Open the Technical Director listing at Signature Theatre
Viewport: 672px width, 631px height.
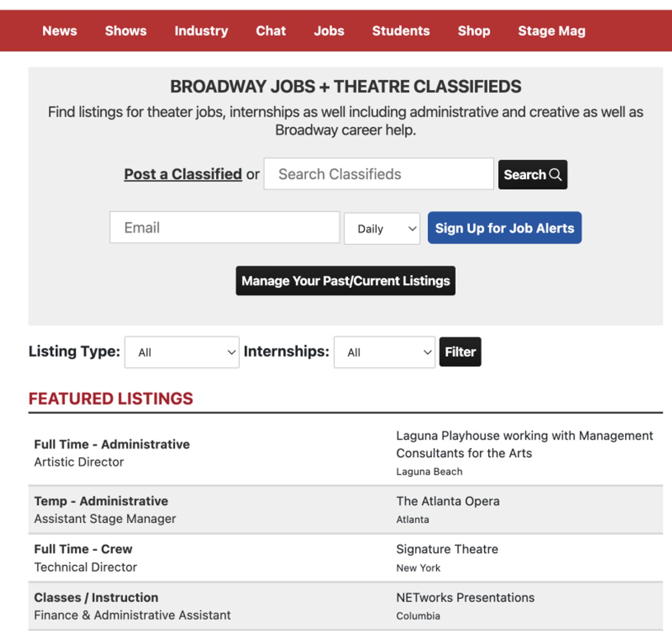click(85, 567)
